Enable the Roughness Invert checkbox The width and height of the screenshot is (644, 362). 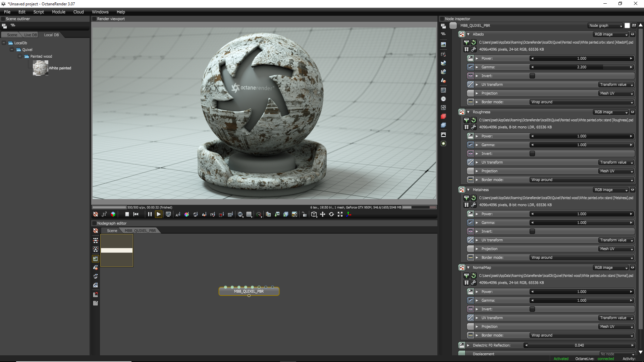tap(532, 154)
